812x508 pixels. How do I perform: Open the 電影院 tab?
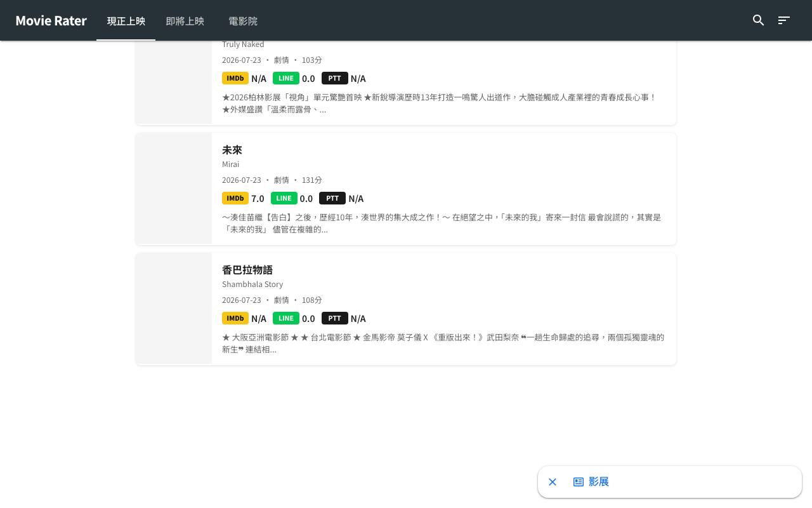coord(243,20)
